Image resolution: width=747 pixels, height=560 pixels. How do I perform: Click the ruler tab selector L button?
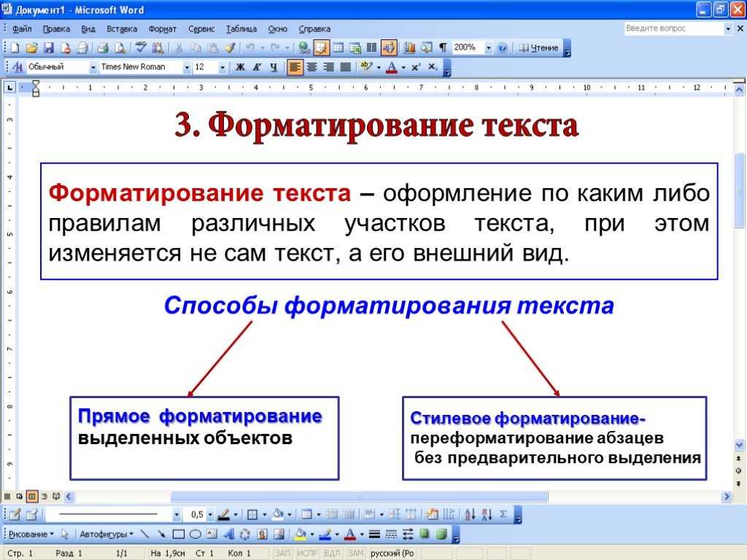pos(10,87)
